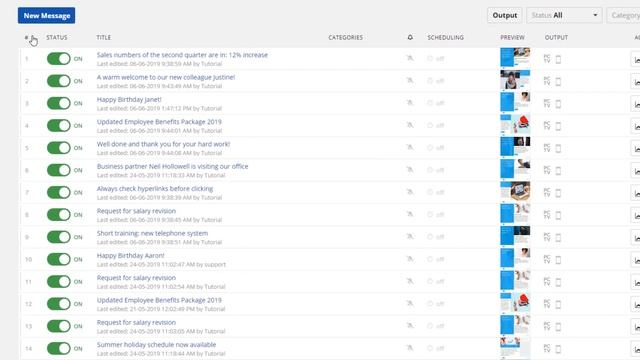Click mobile output icon for Justine row

(558, 82)
